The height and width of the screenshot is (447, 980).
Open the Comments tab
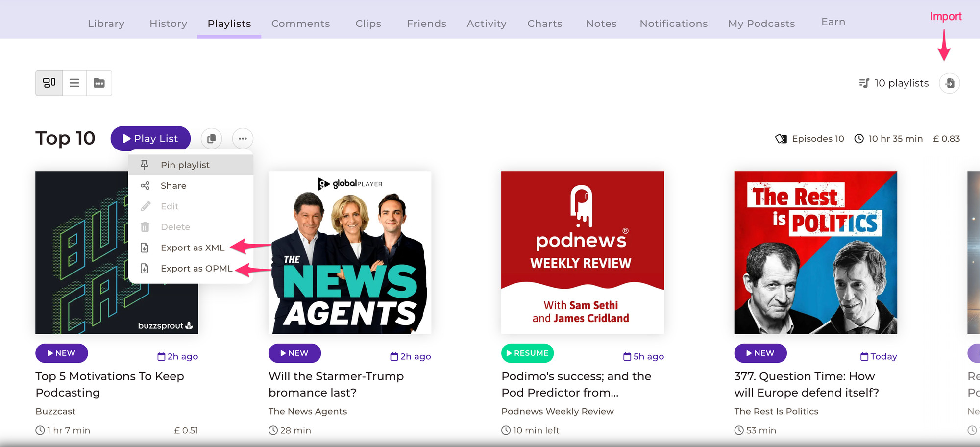click(x=300, y=24)
